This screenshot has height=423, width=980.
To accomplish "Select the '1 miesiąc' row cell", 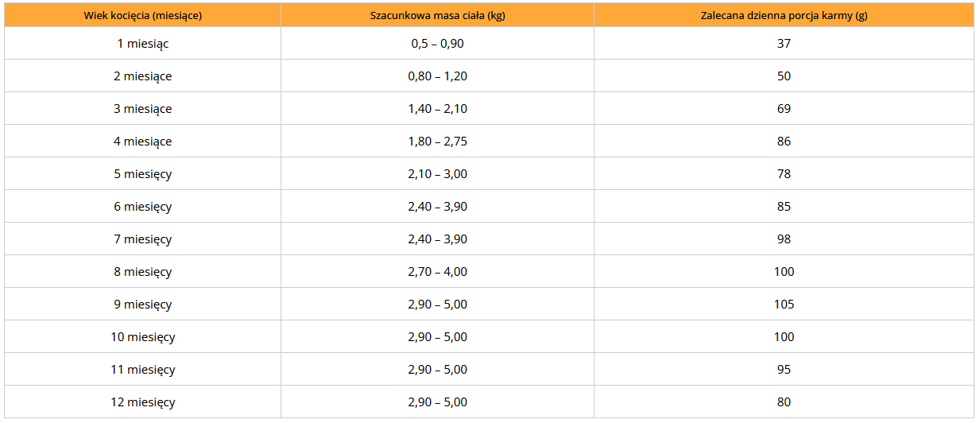I will coord(143,44).
